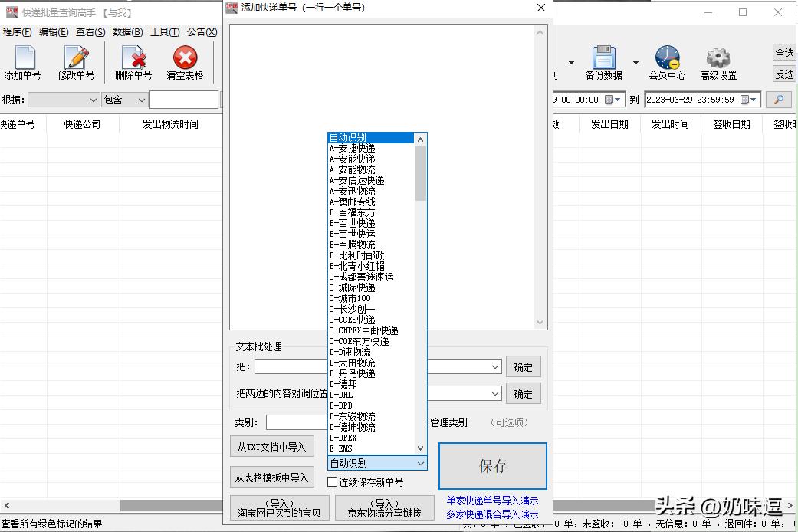Click courier list scroll down arrow
The image size is (798, 532).
point(420,448)
